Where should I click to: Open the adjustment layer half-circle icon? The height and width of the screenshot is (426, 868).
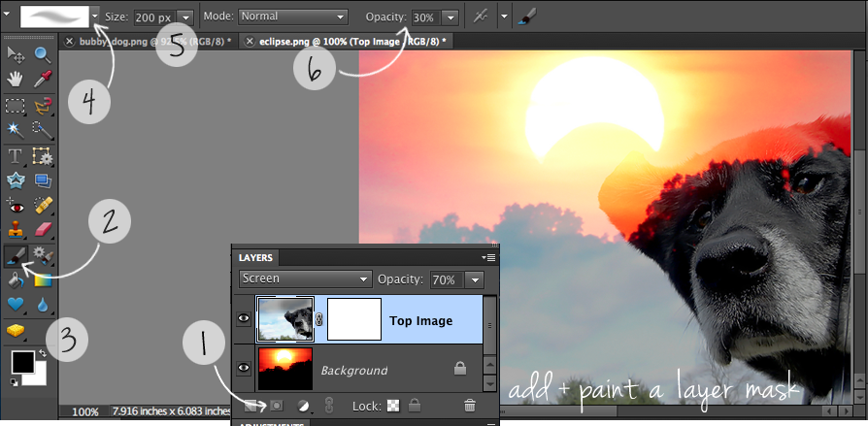pos(303,406)
